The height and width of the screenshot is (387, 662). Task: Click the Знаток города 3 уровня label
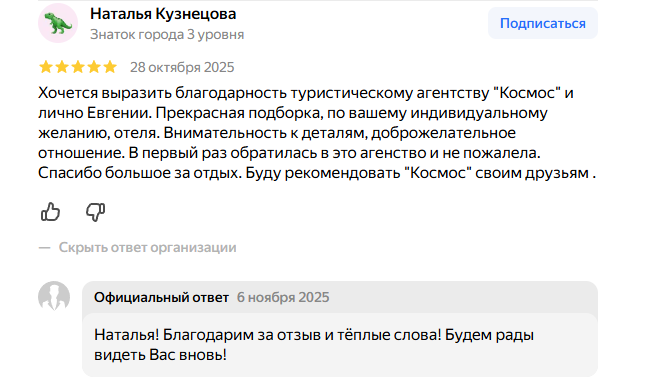point(167,34)
